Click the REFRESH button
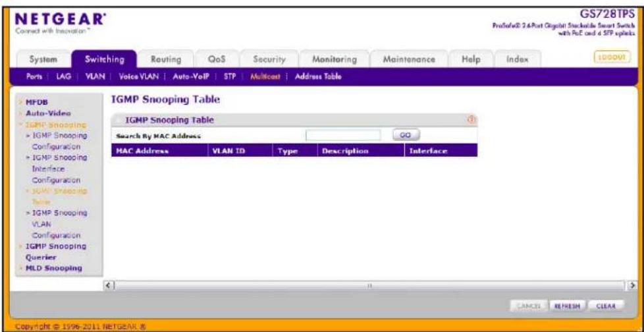 coord(567,306)
